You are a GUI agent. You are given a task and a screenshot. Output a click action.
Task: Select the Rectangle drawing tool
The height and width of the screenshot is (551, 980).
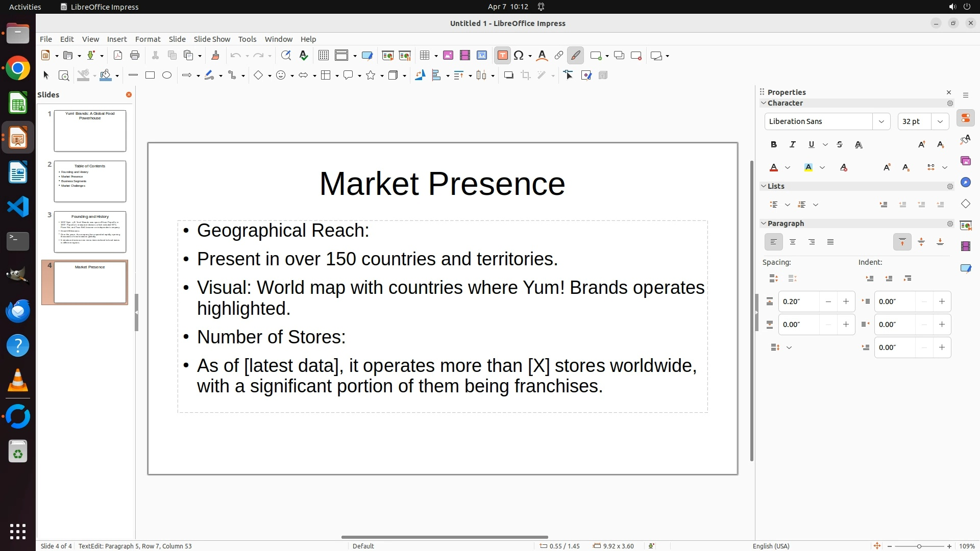coord(150,76)
